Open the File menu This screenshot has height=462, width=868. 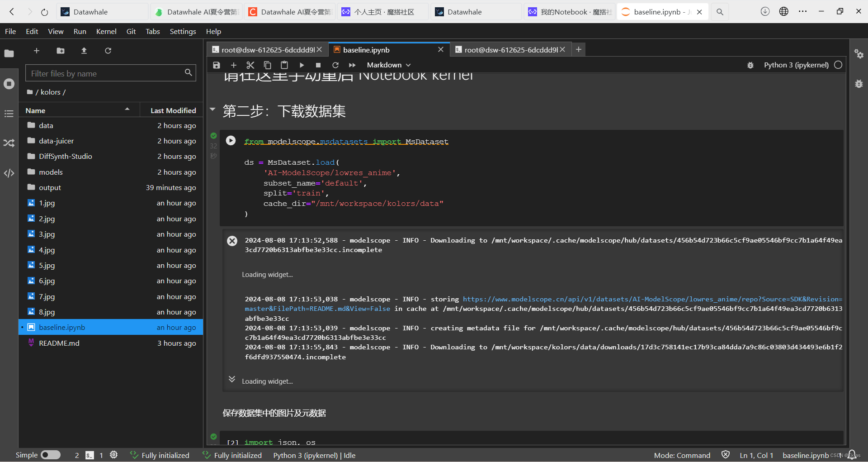(x=10, y=32)
